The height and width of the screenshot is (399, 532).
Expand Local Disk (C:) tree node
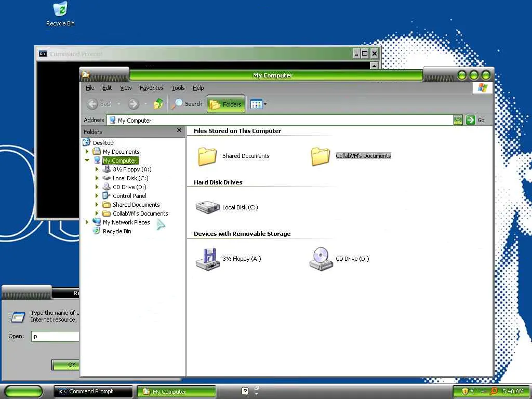coord(97,178)
